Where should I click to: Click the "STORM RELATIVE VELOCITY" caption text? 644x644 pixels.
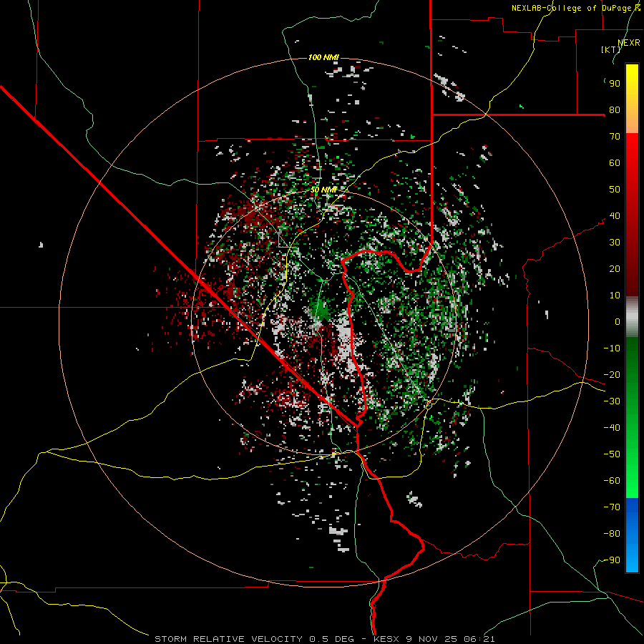tap(229, 639)
